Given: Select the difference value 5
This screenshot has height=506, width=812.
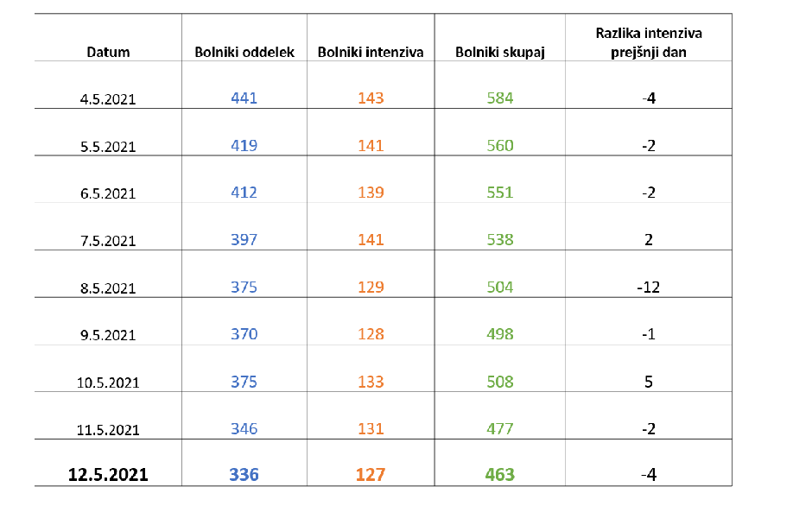Looking at the screenshot, I should (x=649, y=382).
